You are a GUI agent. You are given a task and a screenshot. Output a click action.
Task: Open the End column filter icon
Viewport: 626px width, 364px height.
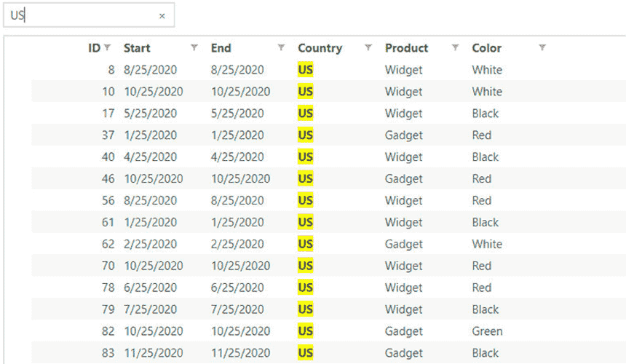click(x=281, y=47)
